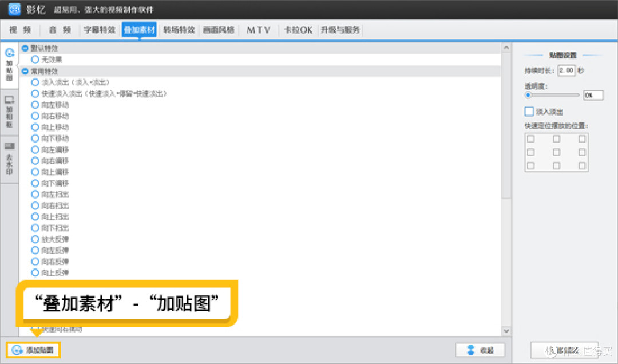Click the 收起 button
Image resolution: width=618 pixels, height=364 pixels.
[480, 350]
